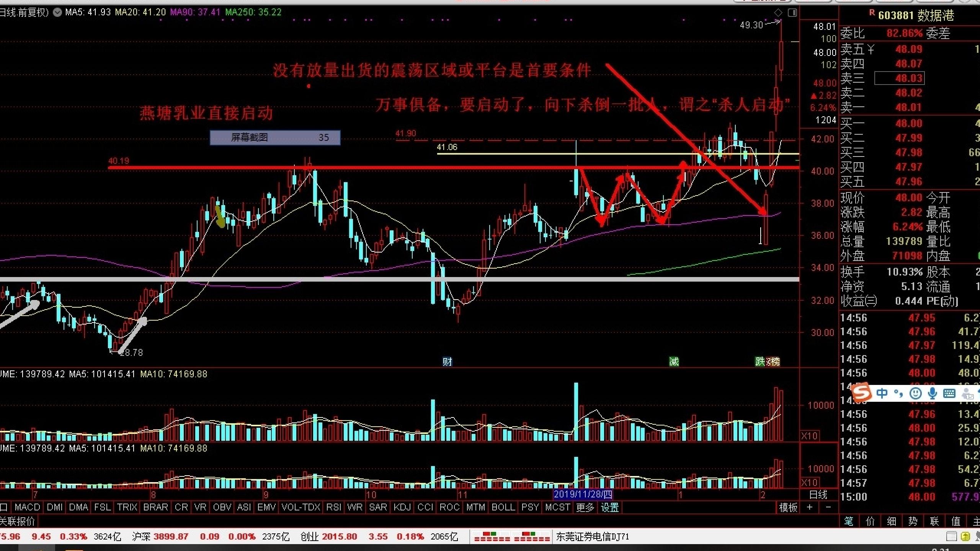980x551 pixels.
Task: Click the 2019/11/28 date marker on timeline
Action: click(583, 494)
